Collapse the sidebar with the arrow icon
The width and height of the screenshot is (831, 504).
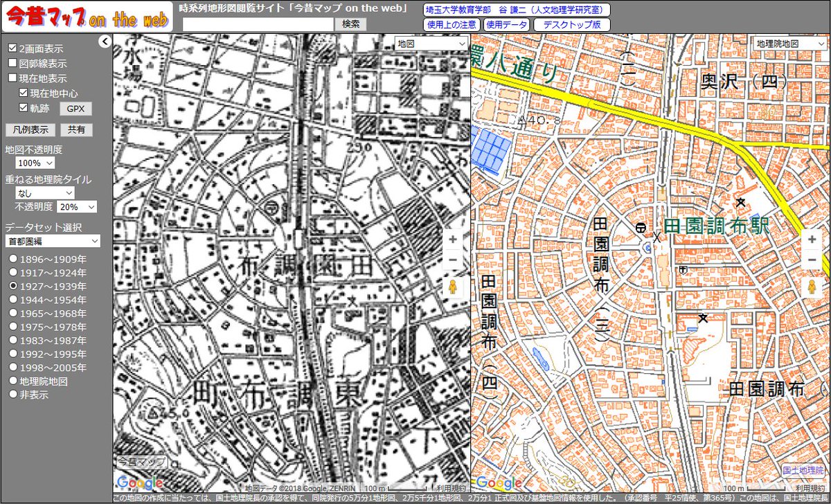pos(105,42)
